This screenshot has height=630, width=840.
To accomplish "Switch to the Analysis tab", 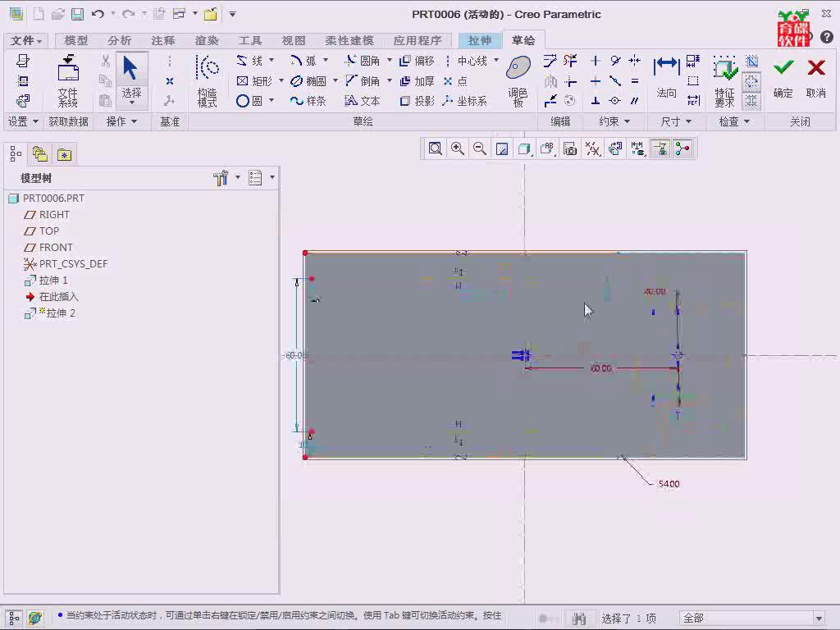I will click(x=119, y=40).
